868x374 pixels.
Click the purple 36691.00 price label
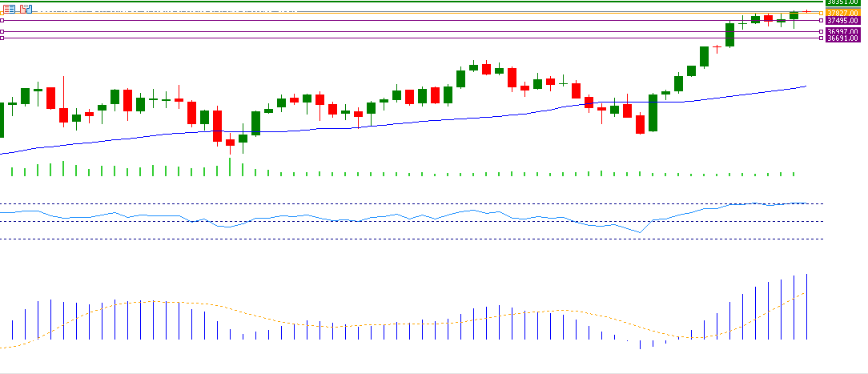click(x=844, y=38)
